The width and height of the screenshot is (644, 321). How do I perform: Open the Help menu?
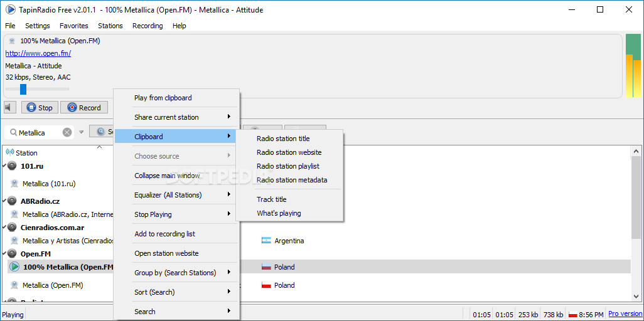tap(179, 26)
